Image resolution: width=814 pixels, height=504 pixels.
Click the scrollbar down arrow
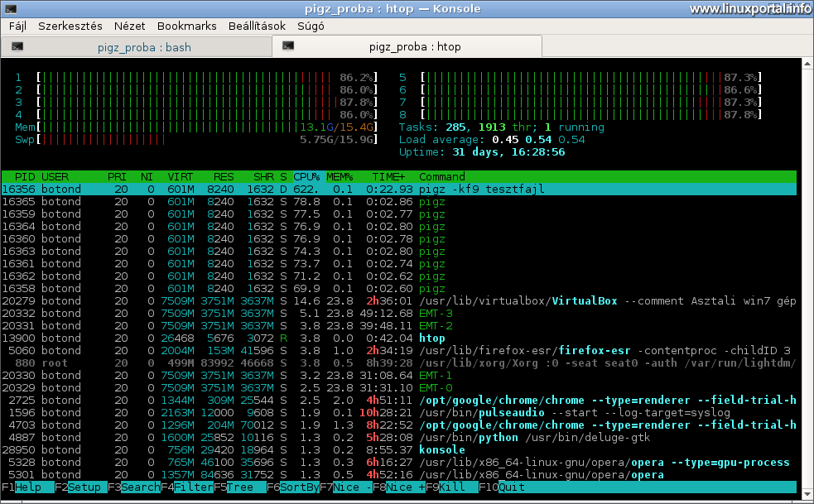coord(807,493)
